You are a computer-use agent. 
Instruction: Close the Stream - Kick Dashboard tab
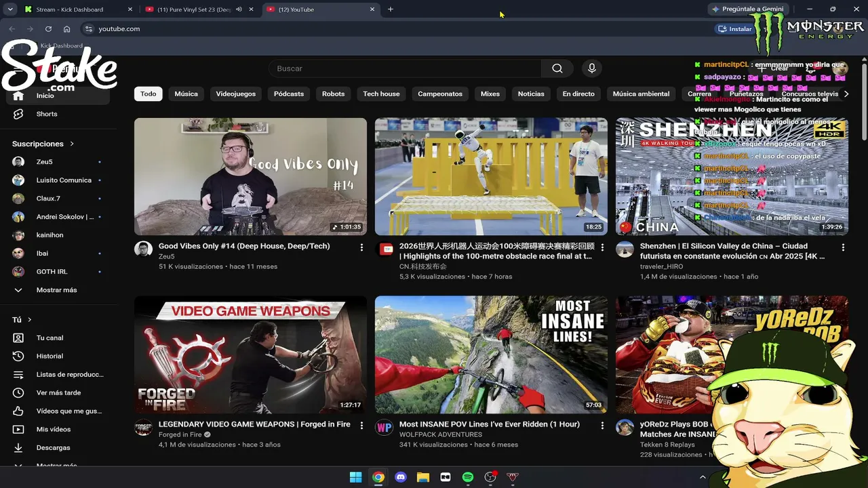coord(132,9)
